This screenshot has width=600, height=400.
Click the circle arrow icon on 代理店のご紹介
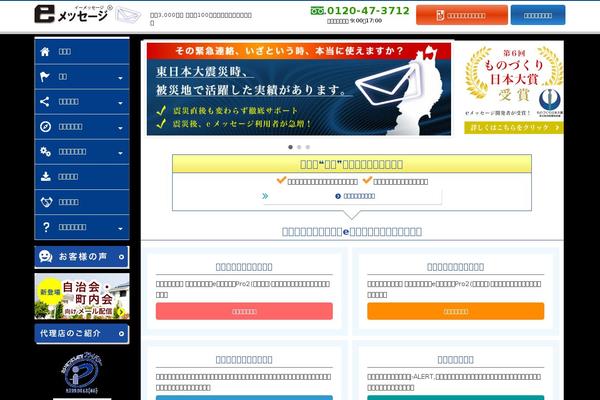[121, 334]
